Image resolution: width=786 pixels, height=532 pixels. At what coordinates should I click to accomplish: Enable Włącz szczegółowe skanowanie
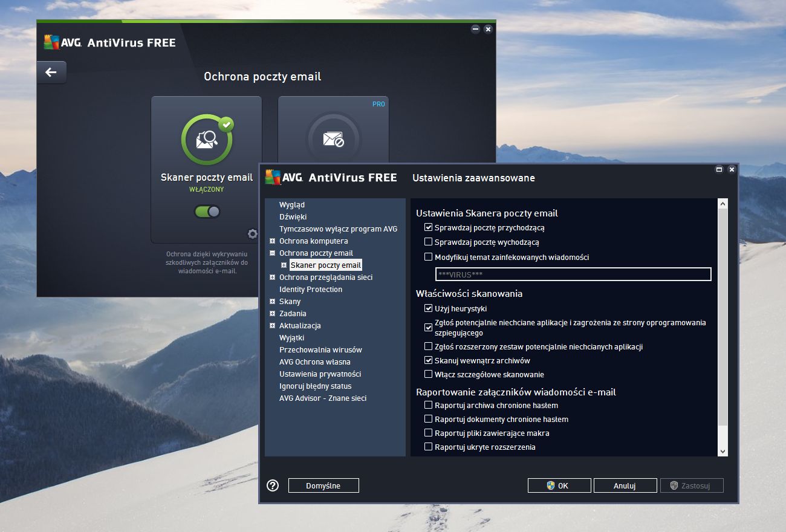click(x=429, y=374)
